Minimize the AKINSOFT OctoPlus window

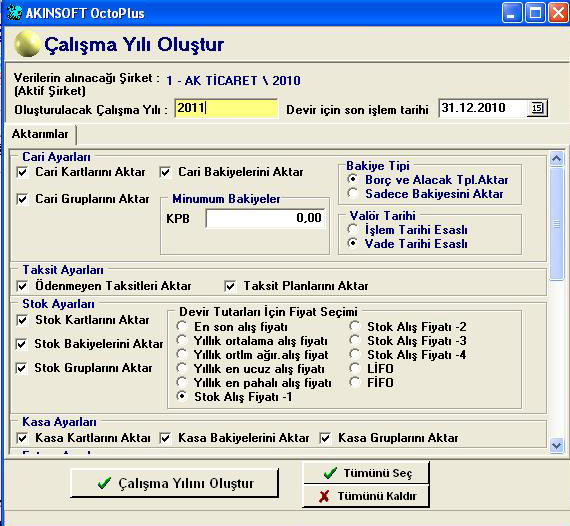pyautogui.click(x=512, y=13)
